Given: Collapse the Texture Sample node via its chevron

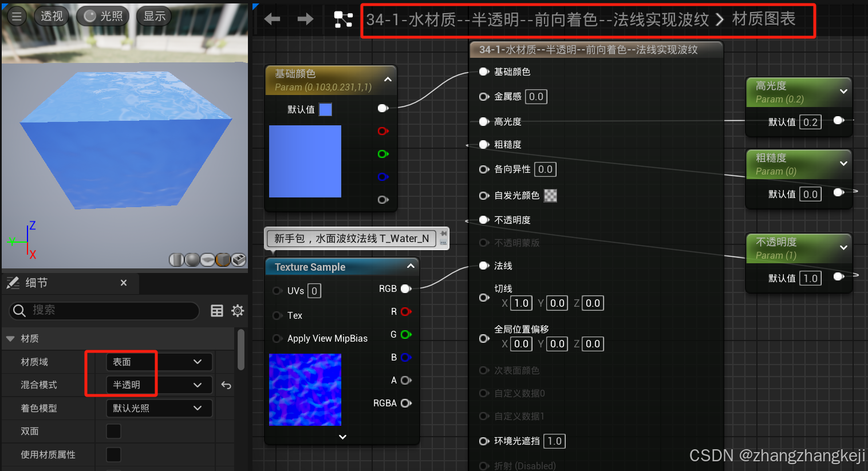Looking at the screenshot, I should point(411,266).
